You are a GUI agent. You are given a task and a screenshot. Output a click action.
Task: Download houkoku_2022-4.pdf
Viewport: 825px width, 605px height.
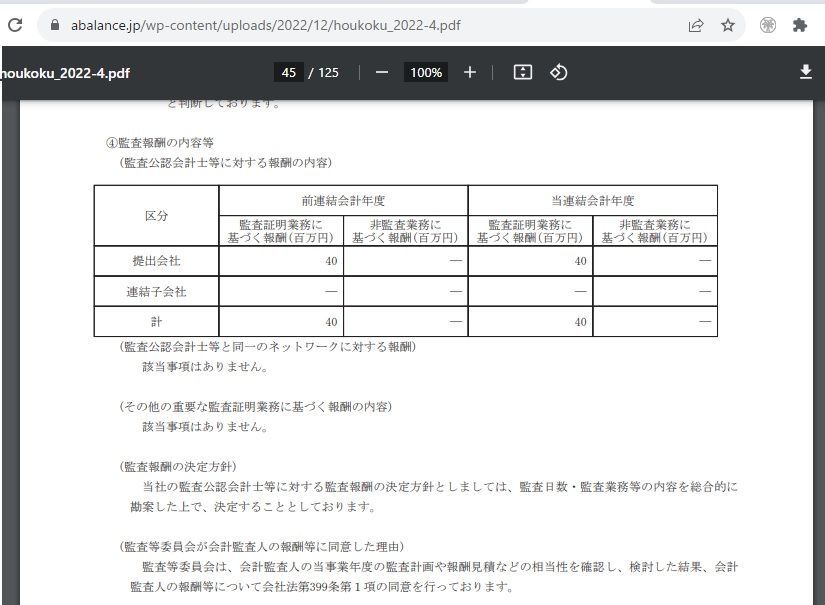(x=807, y=72)
